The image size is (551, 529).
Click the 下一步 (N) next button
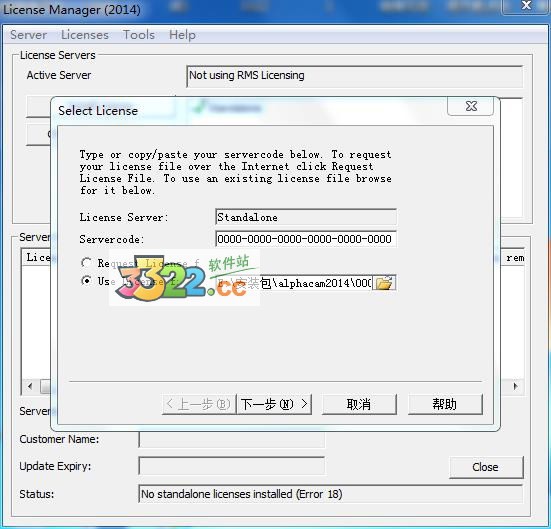274,404
